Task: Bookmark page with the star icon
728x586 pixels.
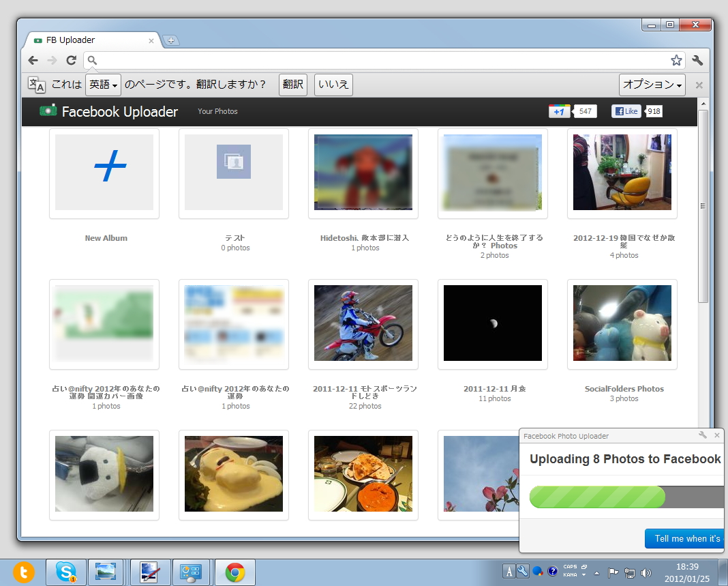Action: [x=676, y=61]
